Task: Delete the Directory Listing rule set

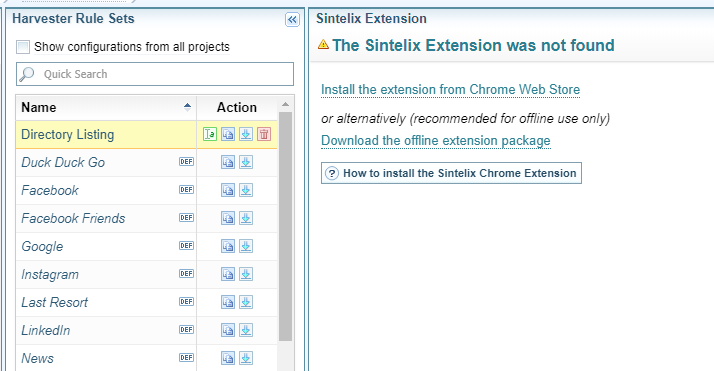Action: [x=264, y=134]
